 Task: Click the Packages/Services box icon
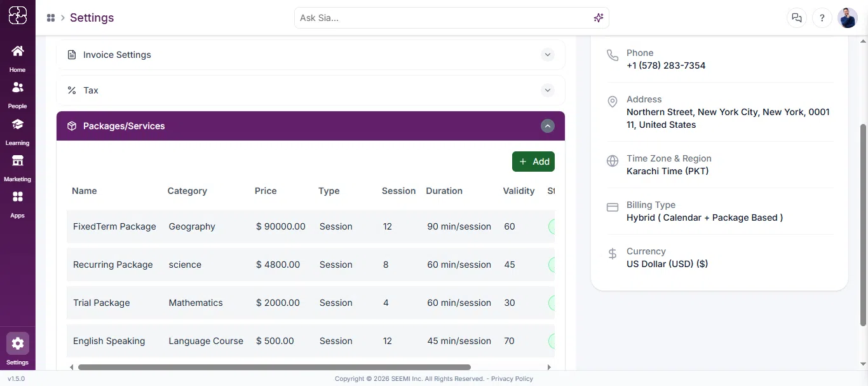(x=72, y=126)
